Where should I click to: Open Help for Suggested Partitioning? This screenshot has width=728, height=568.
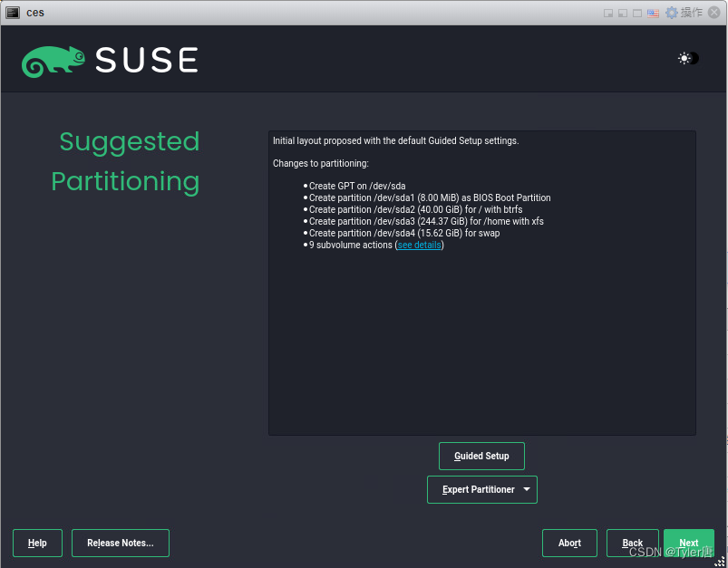click(x=37, y=543)
